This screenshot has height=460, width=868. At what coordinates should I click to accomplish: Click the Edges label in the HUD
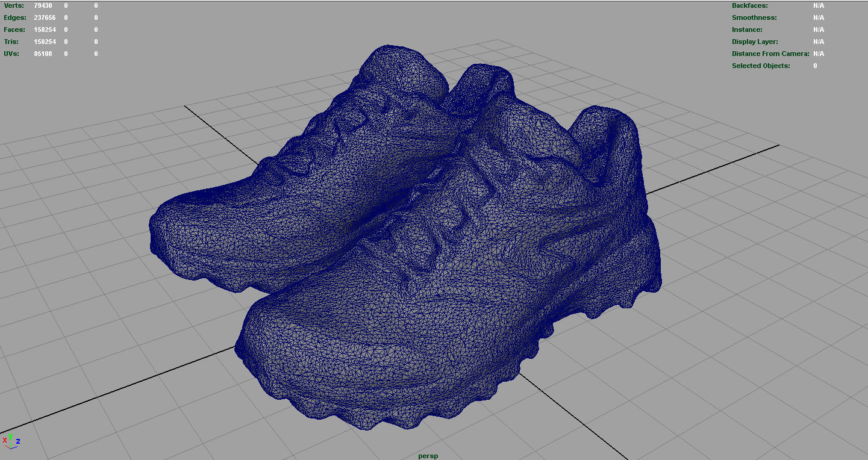tap(15, 17)
